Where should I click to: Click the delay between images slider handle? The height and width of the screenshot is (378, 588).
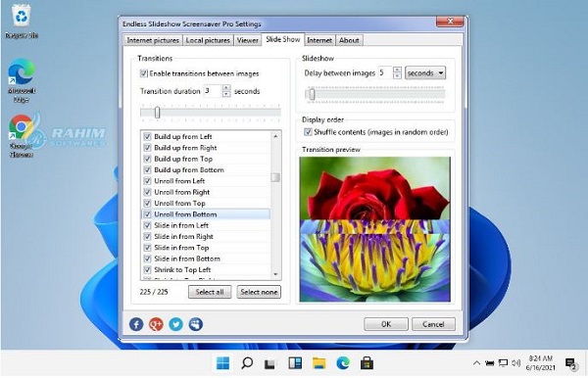[x=312, y=94]
